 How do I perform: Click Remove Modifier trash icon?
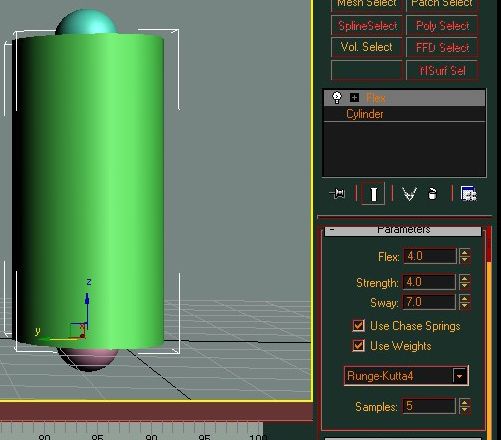tap(432, 194)
